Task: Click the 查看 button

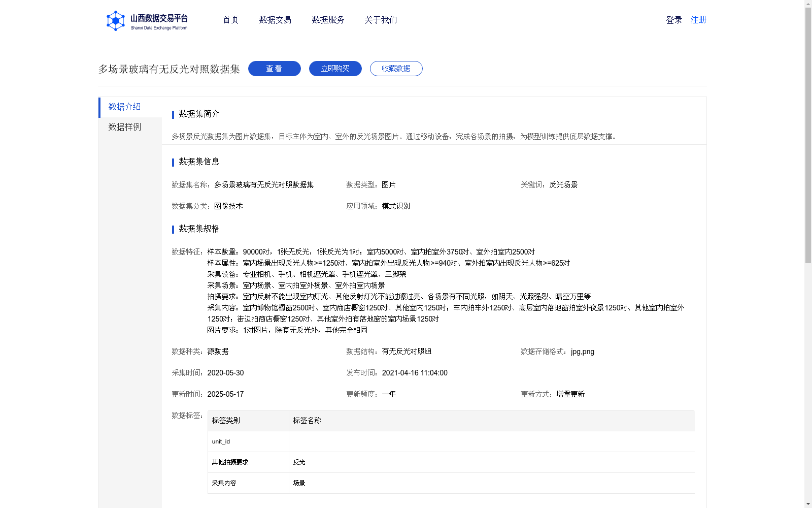Action: pyautogui.click(x=275, y=69)
